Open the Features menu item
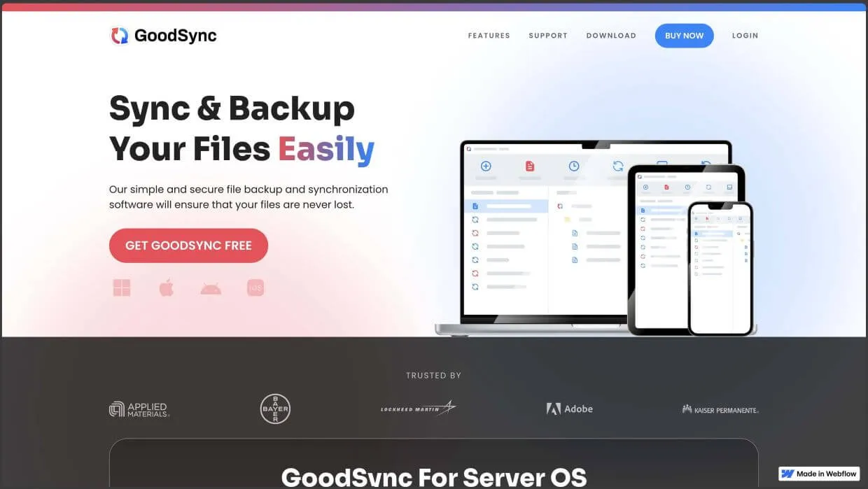 (x=489, y=36)
